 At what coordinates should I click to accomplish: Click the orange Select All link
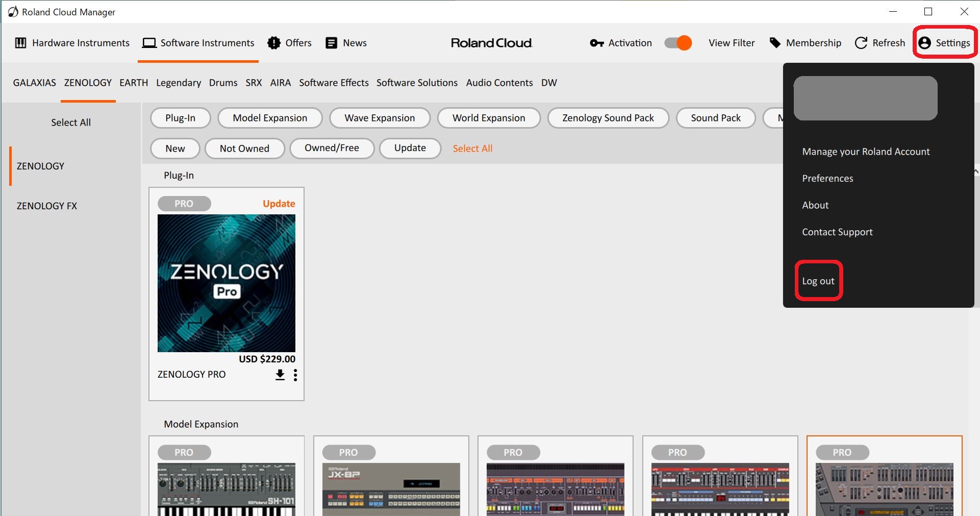click(472, 149)
